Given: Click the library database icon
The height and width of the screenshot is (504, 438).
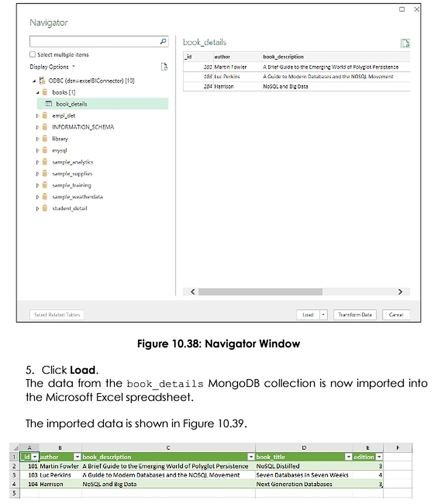Looking at the screenshot, I should (45, 139).
